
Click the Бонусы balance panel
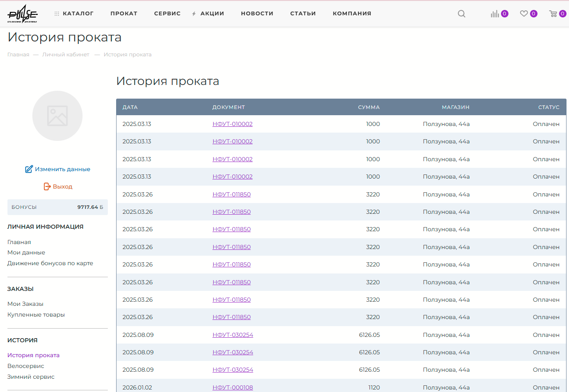click(57, 207)
